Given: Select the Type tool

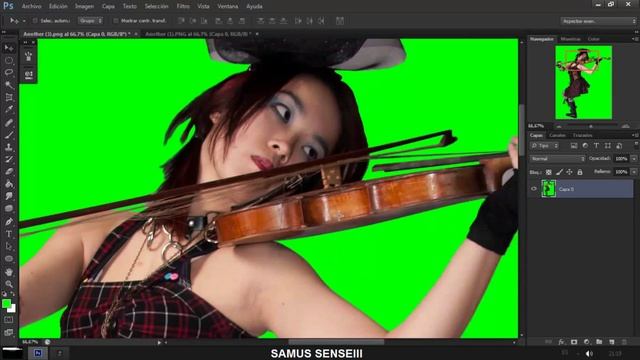Looking at the screenshot, I should (9, 234).
